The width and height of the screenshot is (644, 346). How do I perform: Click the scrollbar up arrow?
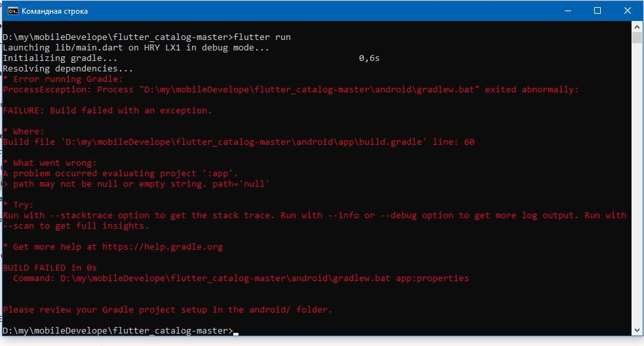tap(637, 27)
